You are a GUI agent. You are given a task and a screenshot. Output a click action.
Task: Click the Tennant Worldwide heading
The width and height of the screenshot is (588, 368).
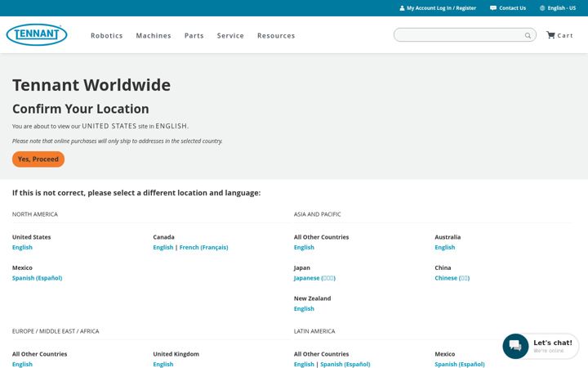tap(91, 85)
